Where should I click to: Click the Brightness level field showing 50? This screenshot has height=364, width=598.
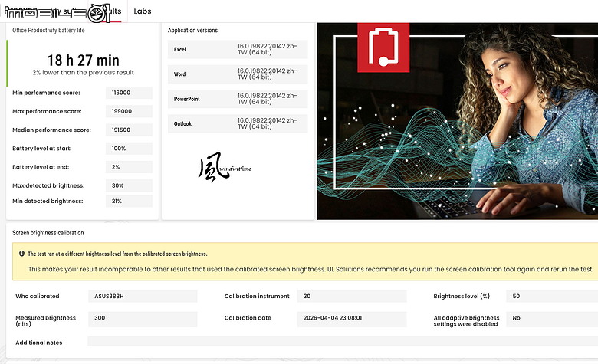[x=552, y=296]
